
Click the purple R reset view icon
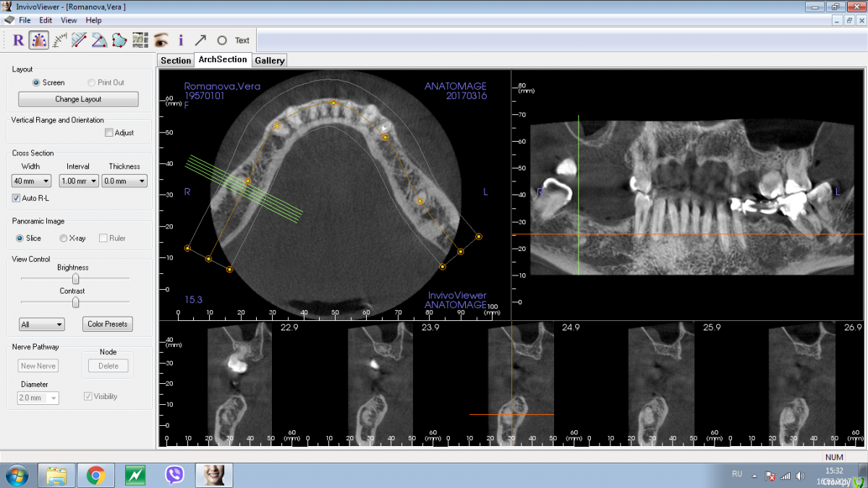coord(19,40)
